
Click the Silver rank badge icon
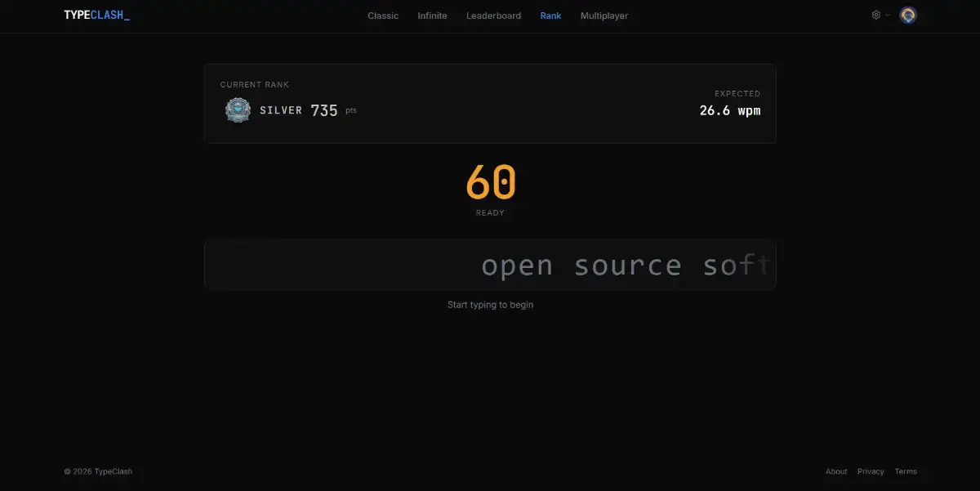[x=238, y=110]
